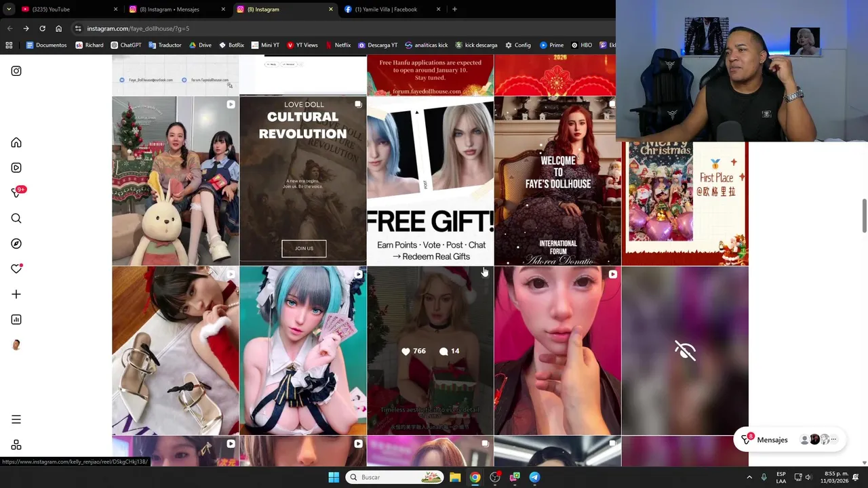Switch to Instagram Mensajes tab
Image resolution: width=868 pixels, height=488 pixels.
point(176,9)
